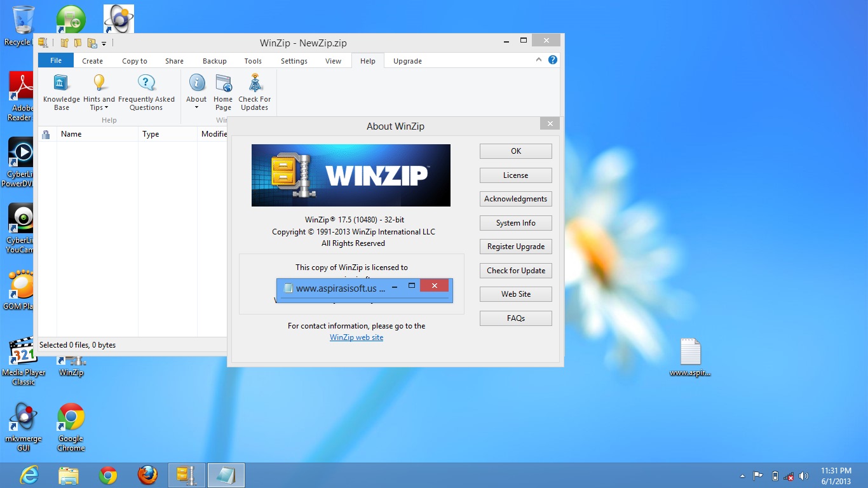The width and height of the screenshot is (868, 488).
Task: Click the battery tray icon
Action: tap(775, 476)
